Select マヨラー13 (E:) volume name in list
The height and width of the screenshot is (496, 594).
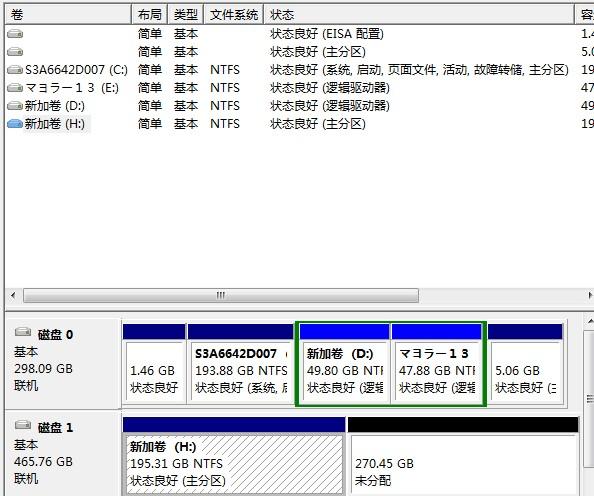[72, 88]
